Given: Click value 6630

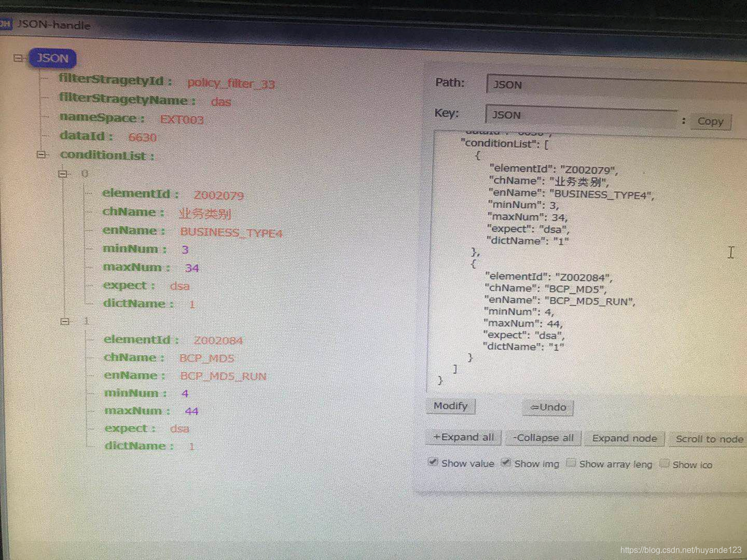Looking at the screenshot, I should point(142,137).
